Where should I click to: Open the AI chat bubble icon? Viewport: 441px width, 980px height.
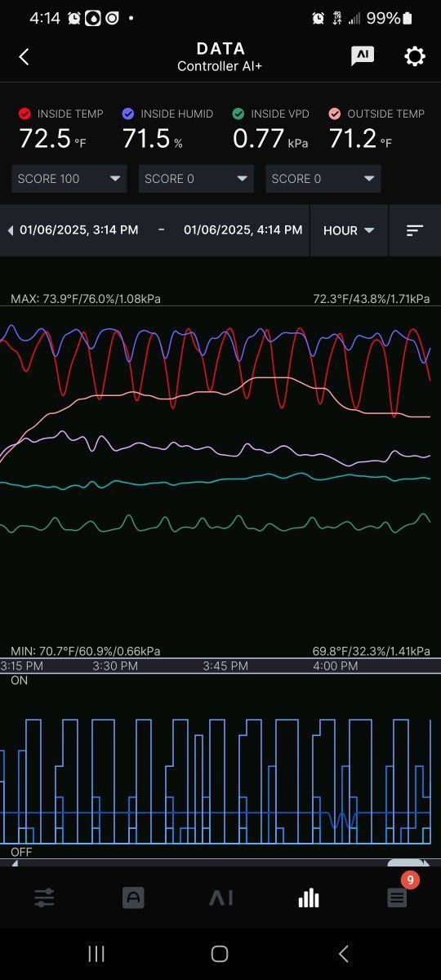[363, 56]
